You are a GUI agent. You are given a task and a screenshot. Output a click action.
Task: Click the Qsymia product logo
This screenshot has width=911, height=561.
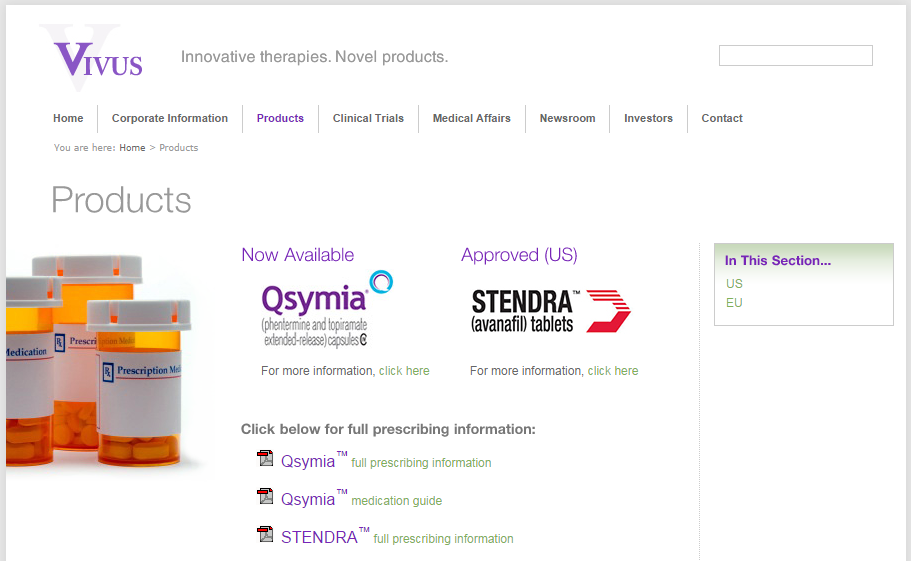[327, 310]
